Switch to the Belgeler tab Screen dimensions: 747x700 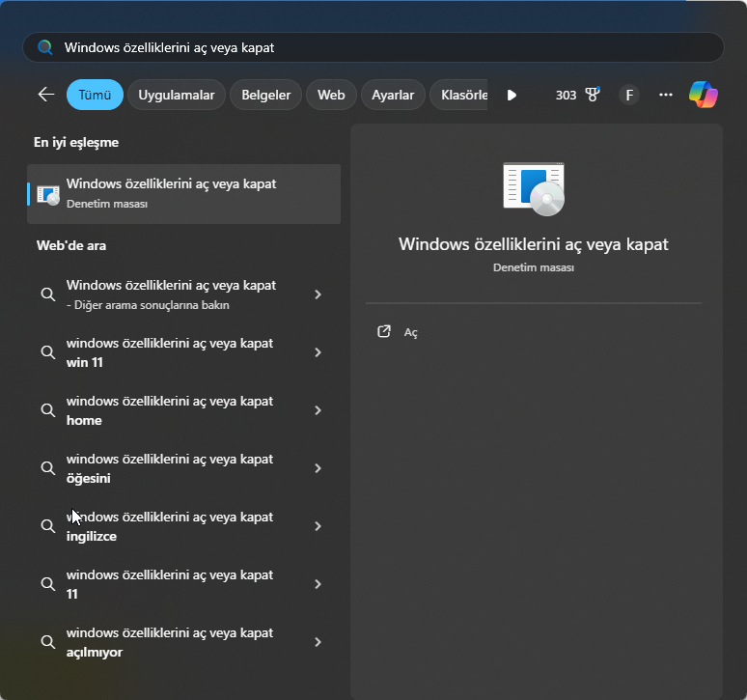(265, 95)
